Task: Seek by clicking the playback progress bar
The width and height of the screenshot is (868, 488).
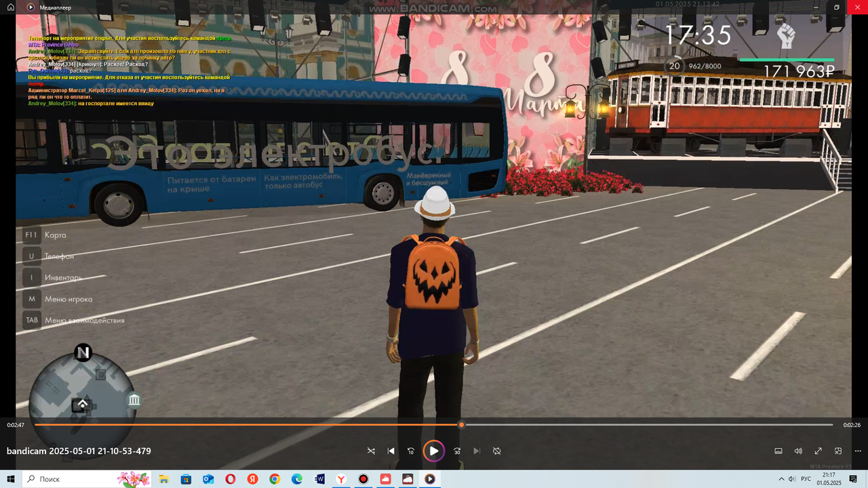Action: pyautogui.click(x=434, y=425)
